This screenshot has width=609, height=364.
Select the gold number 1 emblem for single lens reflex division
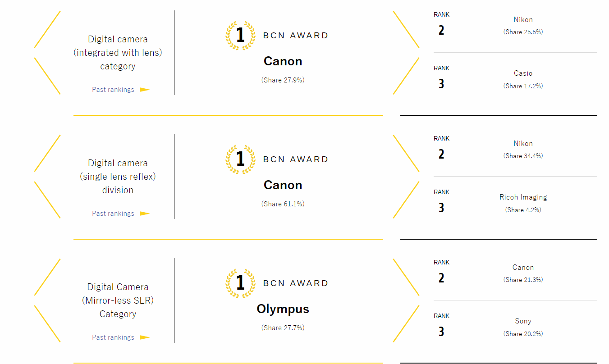click(240, 159)
